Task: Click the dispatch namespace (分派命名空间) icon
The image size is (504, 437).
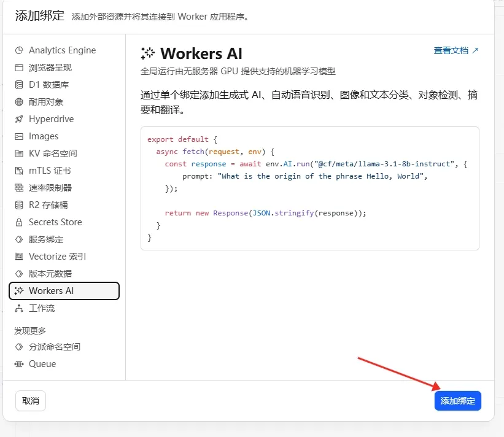Action: tap(19, 347)
